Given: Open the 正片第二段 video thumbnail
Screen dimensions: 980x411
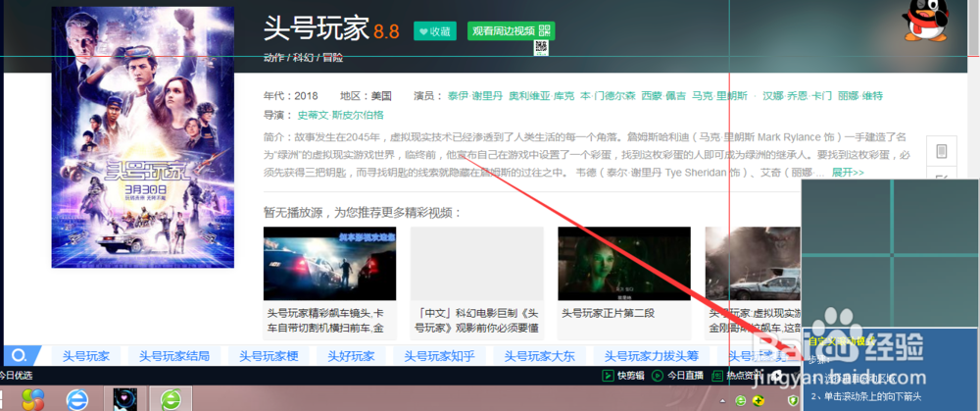Looking at the screenshot, I should (x=624, y=263).
